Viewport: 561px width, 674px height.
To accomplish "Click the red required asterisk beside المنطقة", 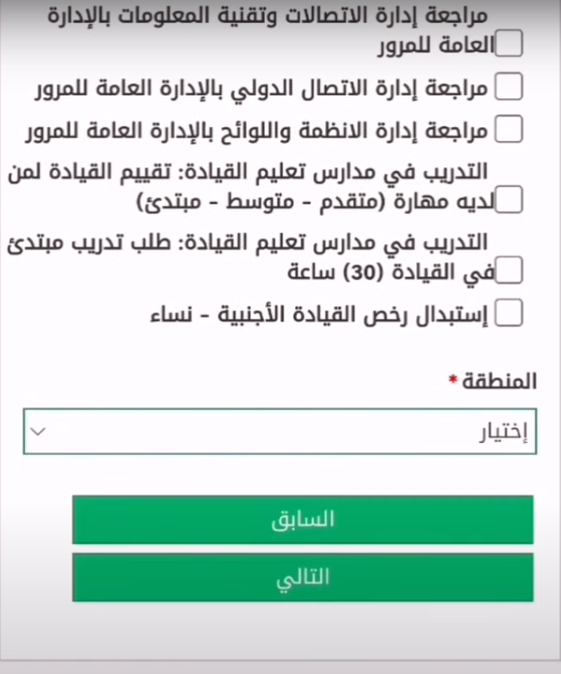I will click(453, 379).
